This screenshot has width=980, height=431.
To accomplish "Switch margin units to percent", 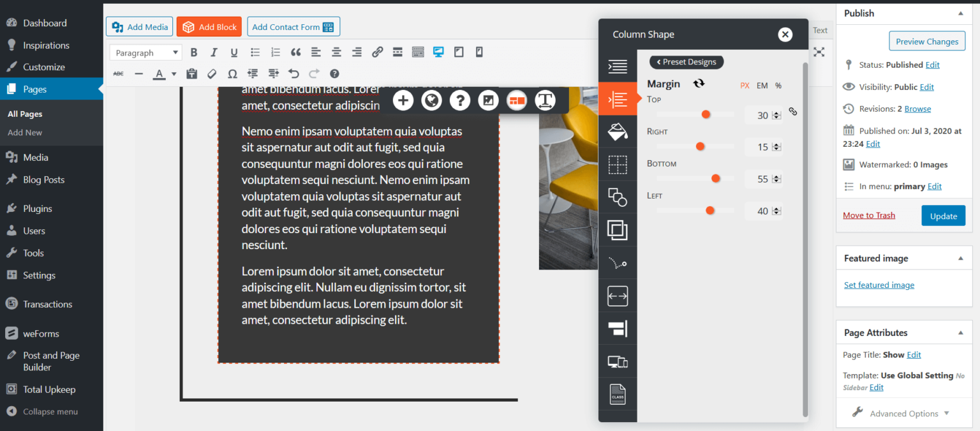I will [x=778, y=86].
